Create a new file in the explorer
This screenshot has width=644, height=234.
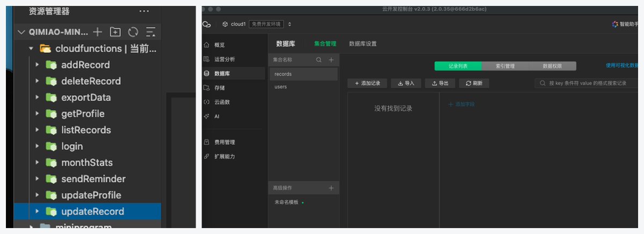[x=97, y=32]
